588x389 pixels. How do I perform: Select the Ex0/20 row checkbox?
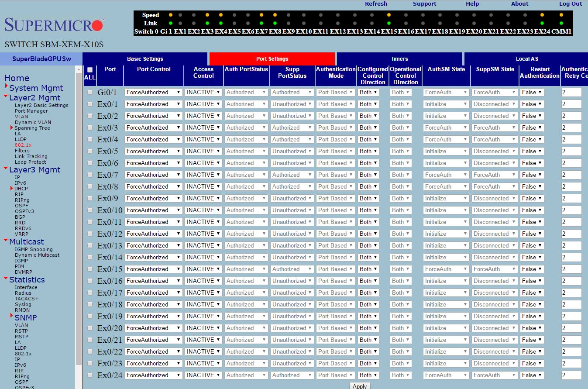(x=90, y=328)
